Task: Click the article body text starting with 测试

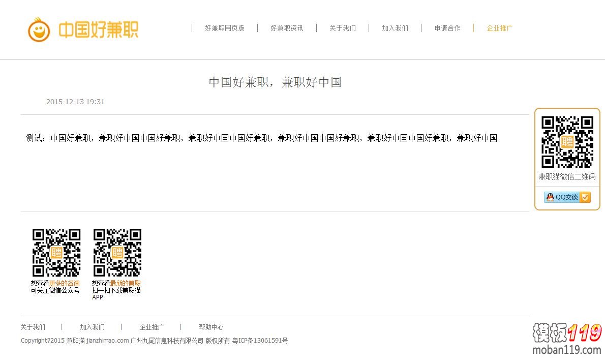Action: click(x=262, y=138)
